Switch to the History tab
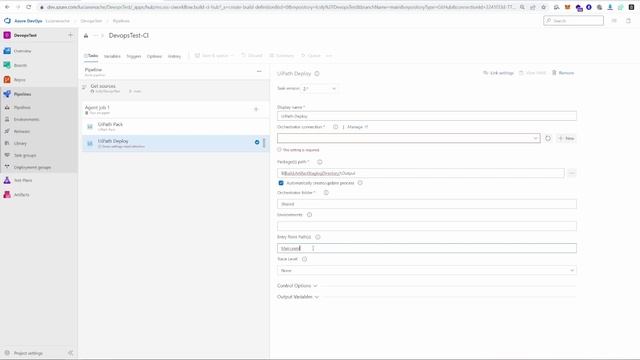The height and width of the screenshot is (360, 640). pos(174,56)
